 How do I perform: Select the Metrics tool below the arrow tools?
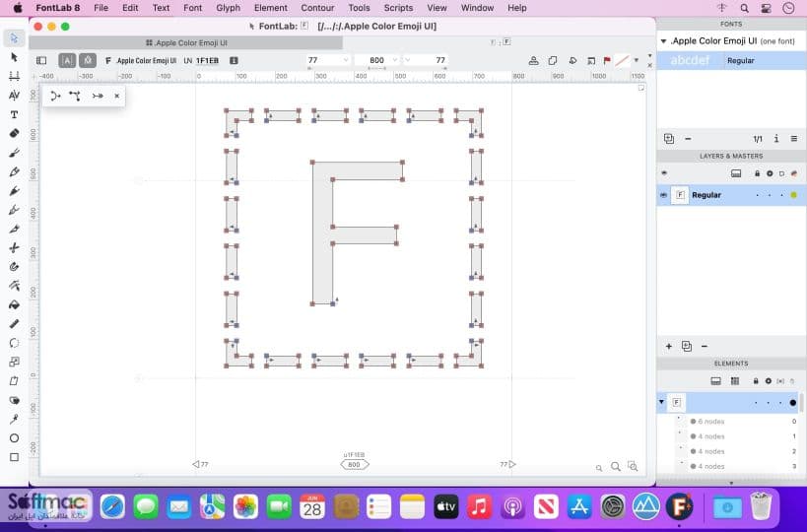click(14, 76)
